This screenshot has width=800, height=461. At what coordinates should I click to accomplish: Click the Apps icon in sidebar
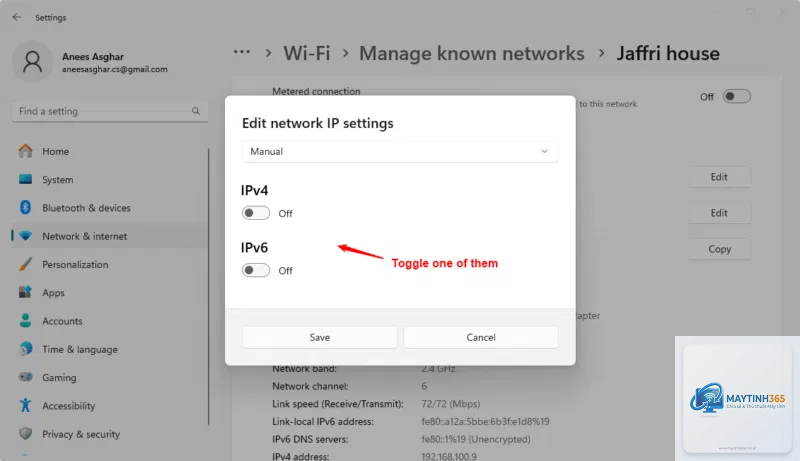pyautogui.click(x=25, y=292)
